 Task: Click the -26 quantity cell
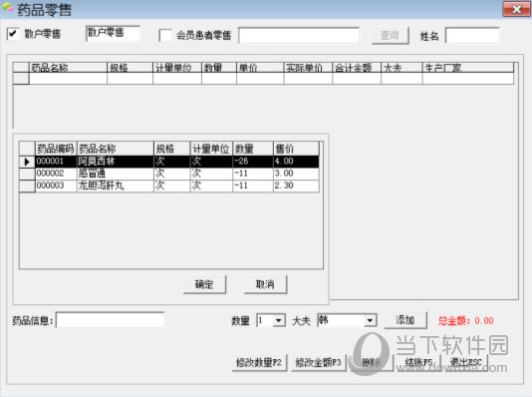pos(253,162)
